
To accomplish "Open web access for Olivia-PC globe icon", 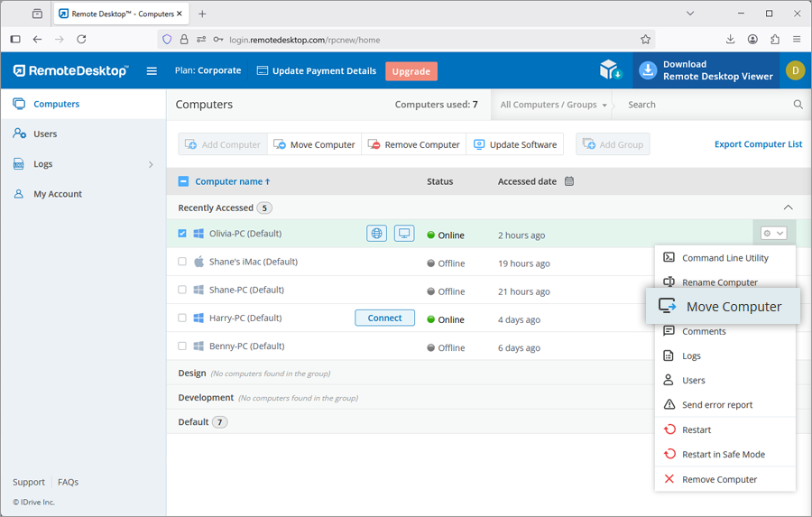I will (376, 234).
